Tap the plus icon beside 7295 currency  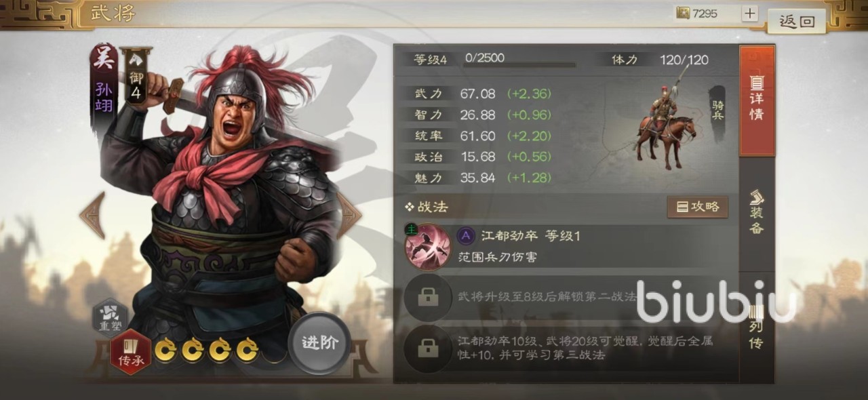pyautogui.click(x=749, y=13)
